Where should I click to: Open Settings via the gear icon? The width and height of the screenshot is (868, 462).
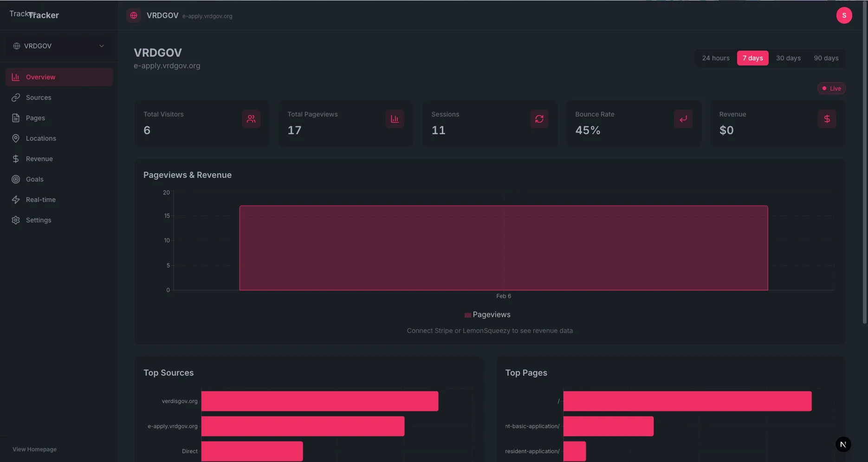[x=16, y=220]
